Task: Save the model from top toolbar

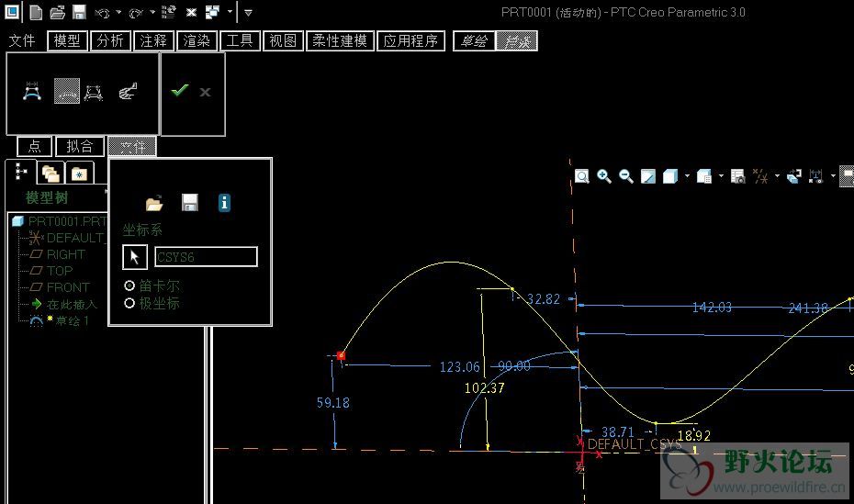Action: [x=80, y=12]
